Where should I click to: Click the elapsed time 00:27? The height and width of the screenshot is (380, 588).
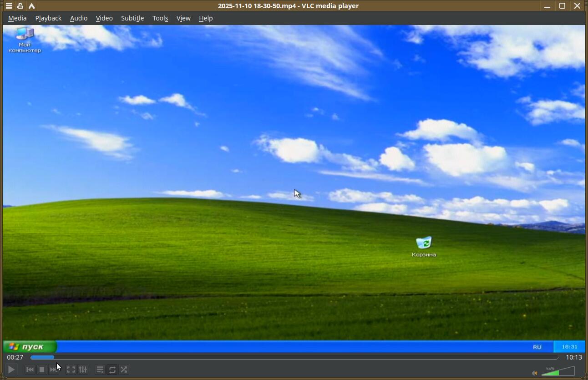click(15, 357)
